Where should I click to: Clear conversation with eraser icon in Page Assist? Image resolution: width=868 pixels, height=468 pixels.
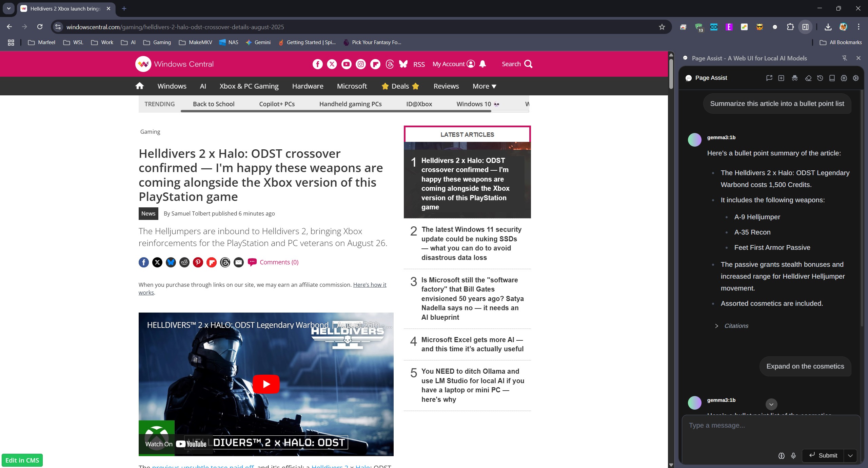pos(808,78)
